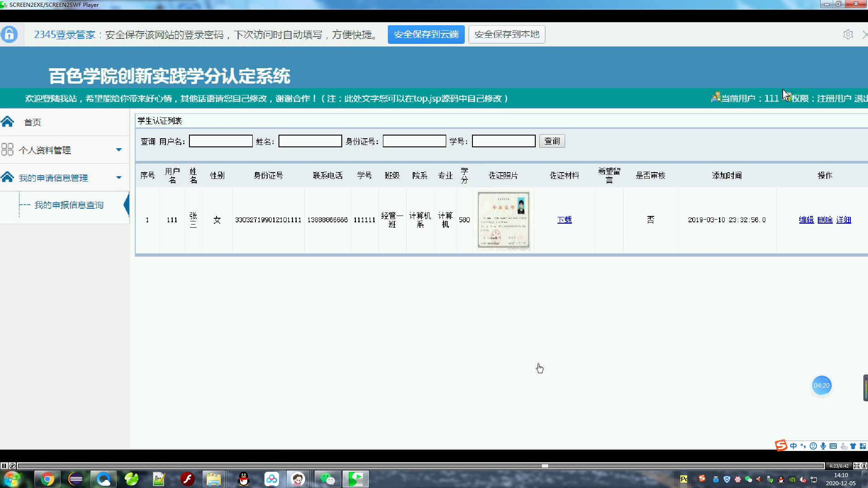Viewport: 868px width, 488px height.
Task: Toggle Sogou punctuation mode icon
Action: (x=803, y=446)
